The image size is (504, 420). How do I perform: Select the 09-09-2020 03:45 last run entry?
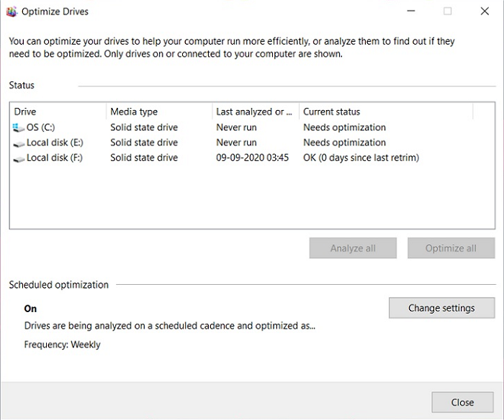252,157
